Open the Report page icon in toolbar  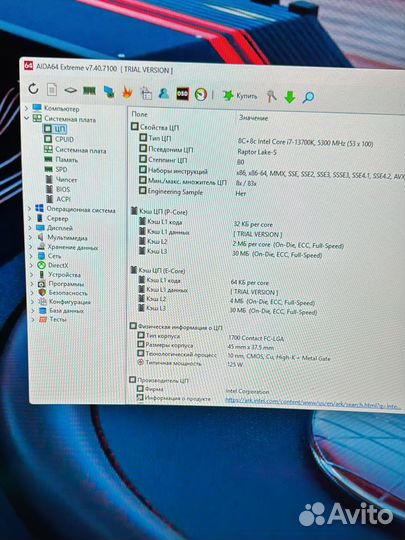[x=52, y=90]
